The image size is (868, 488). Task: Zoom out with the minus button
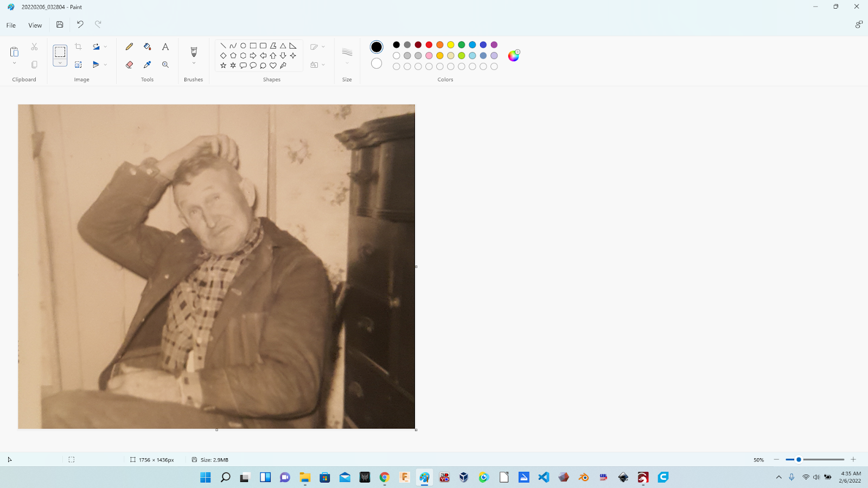click(776, 459)
